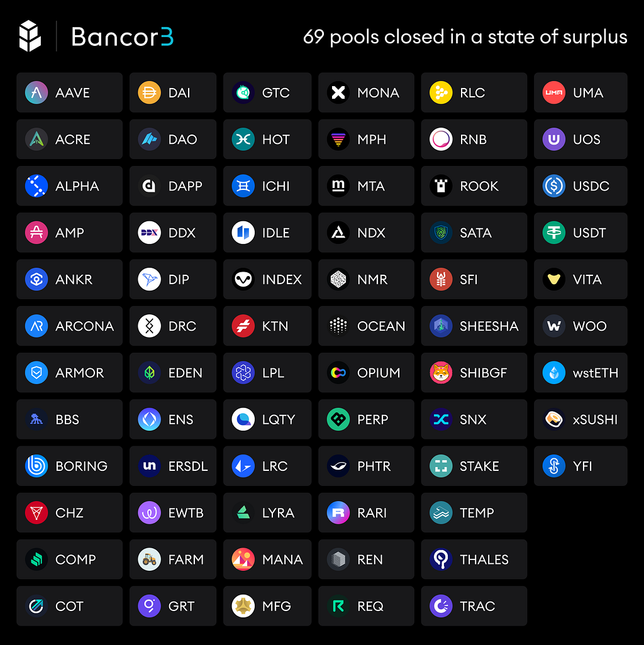
Task: Click the DAI coin icon
Action: pos(150,93)
